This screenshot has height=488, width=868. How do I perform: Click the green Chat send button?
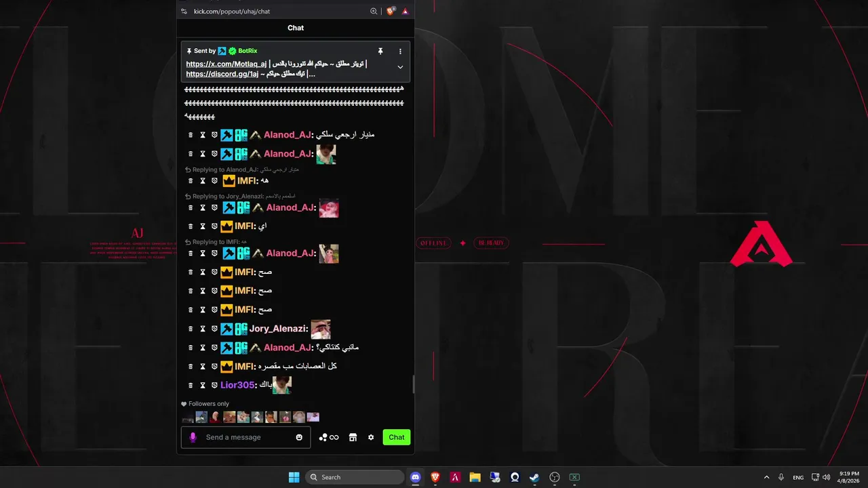pos(397,437)
